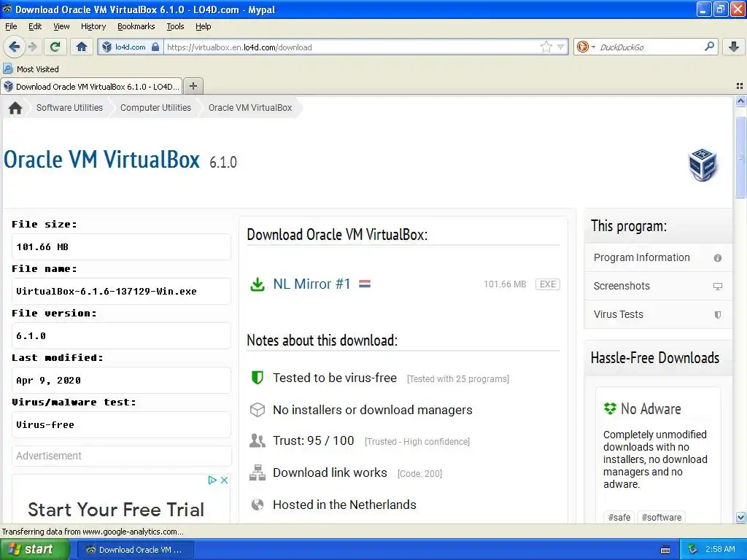Screen dimensions: 747x560
Task: Open the downloads arrow button
Action: point(734,47)
